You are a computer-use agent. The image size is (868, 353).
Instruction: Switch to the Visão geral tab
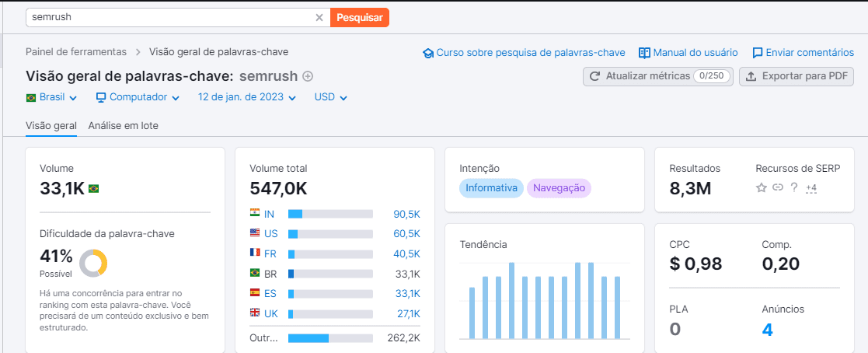(x=51, y=126)
